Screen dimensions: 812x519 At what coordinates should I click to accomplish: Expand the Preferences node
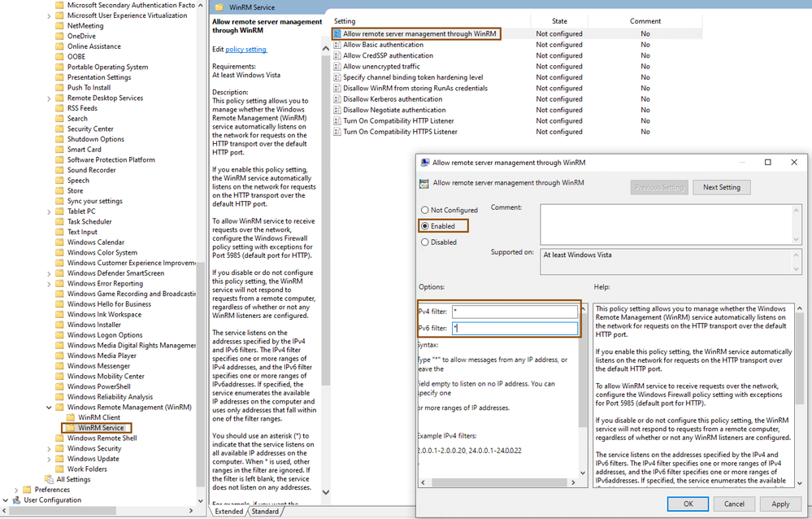point(16,490)
